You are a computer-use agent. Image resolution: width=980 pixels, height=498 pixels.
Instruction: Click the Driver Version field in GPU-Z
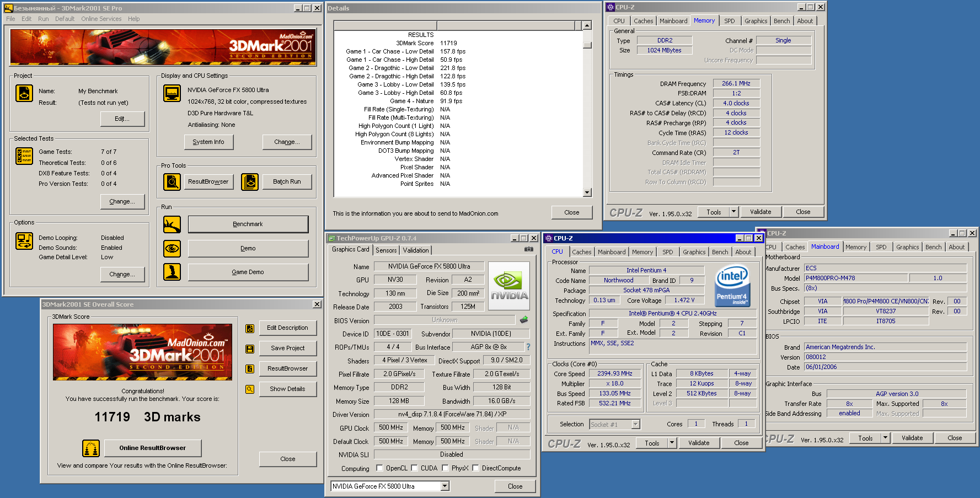(x=452, y=414)
